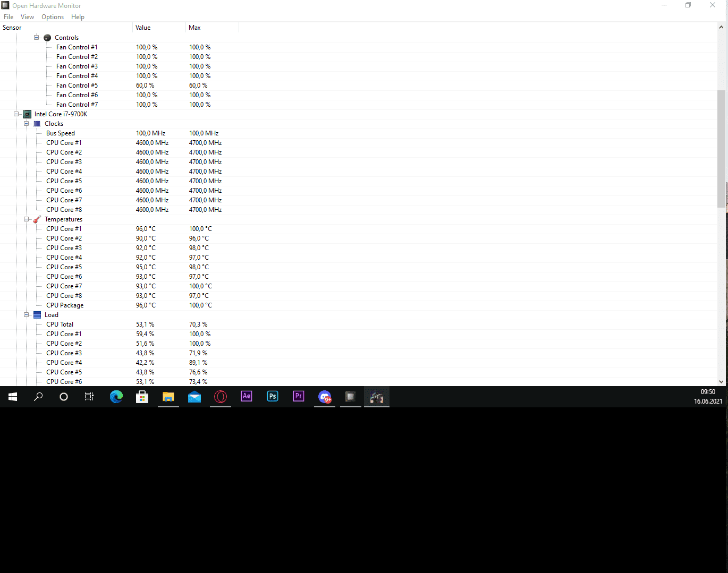728x573 pixels.
Task: Switch to Opera browser on the taskbar
Action: point(221,397)
